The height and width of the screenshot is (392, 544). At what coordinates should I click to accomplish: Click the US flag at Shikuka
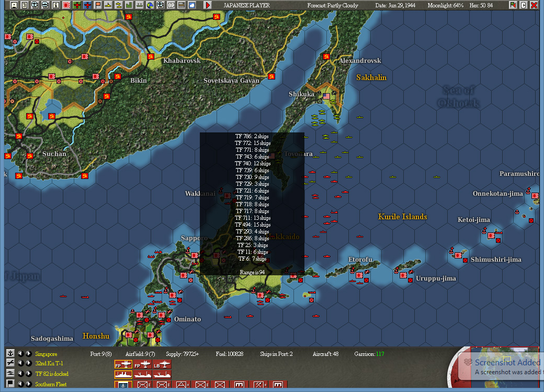[326, 96]
